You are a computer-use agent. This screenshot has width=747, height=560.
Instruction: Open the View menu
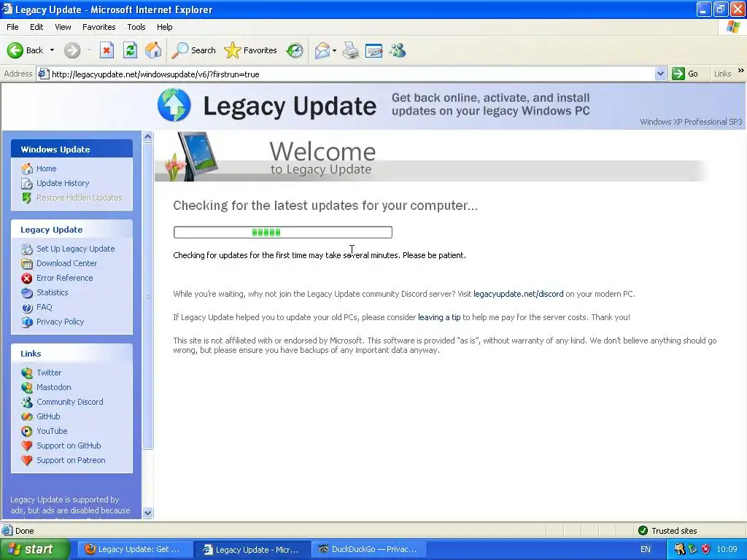63,27
